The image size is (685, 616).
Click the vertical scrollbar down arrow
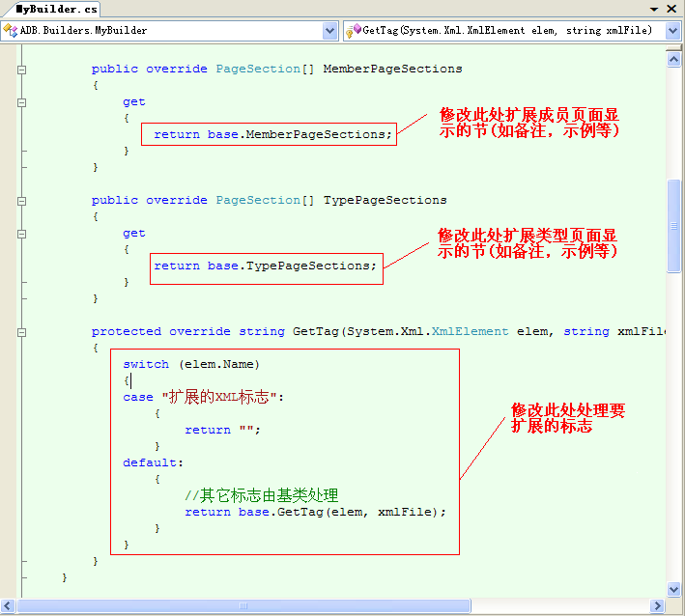(673, 589)
